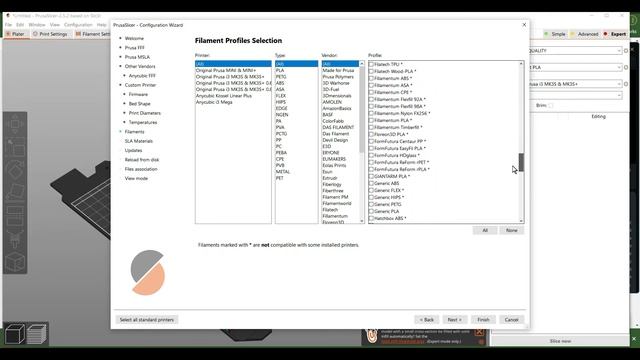Check the FormFutura HDglass profile
This screenshot has height=360, width=640.
[x=371, y=156]
